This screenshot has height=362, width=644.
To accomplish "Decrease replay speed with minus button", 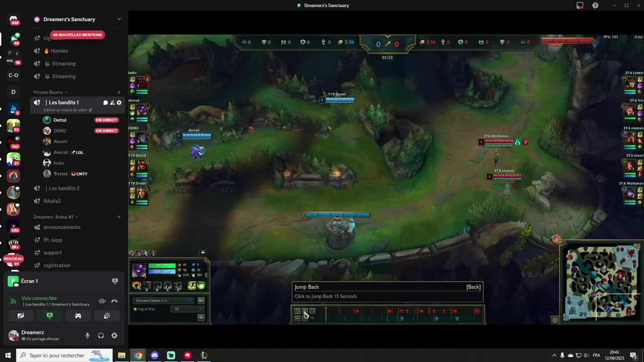I will click(x=297, y=318).
